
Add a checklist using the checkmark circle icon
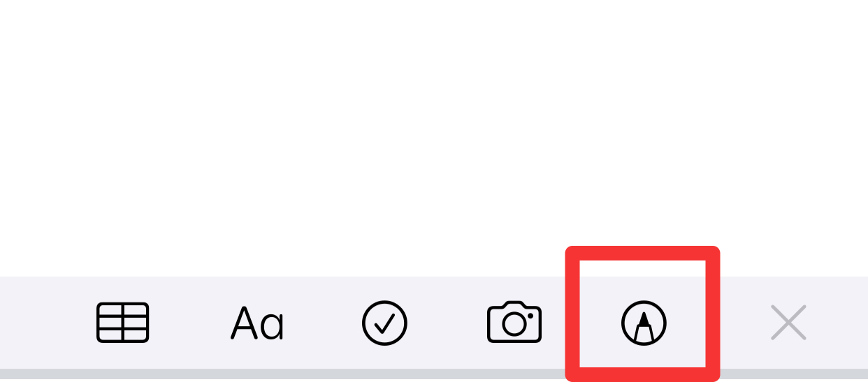click(x=384, y=323)
